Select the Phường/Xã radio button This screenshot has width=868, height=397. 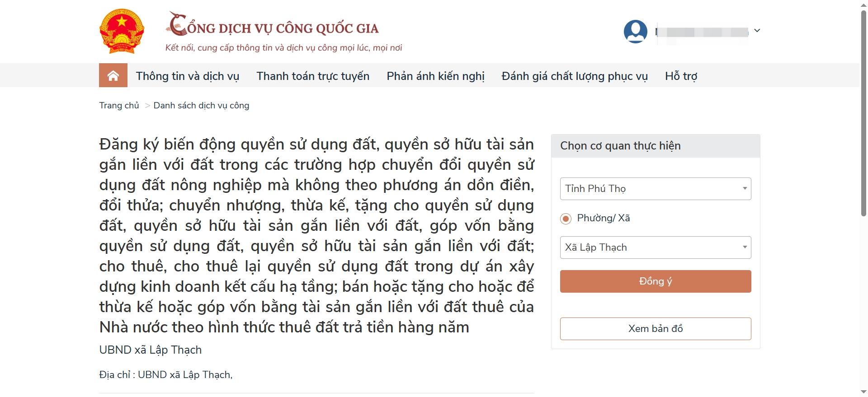(x=565, y=219)
